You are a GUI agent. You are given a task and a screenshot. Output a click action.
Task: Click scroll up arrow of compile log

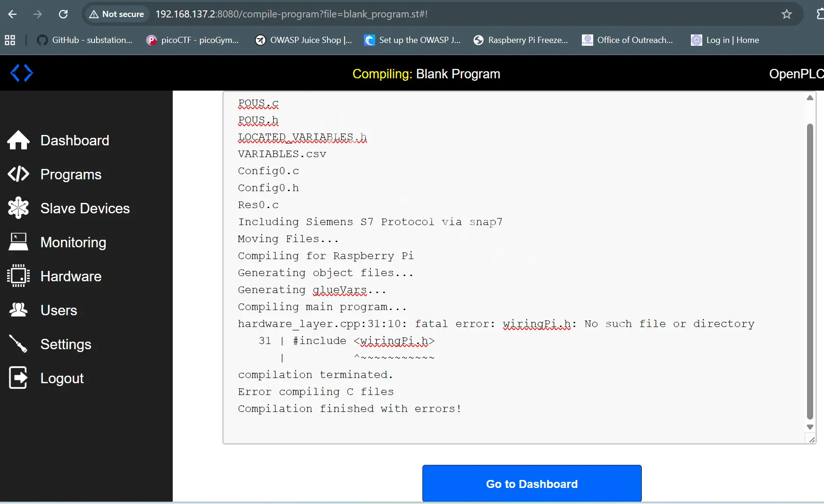(x=810, y=98)
